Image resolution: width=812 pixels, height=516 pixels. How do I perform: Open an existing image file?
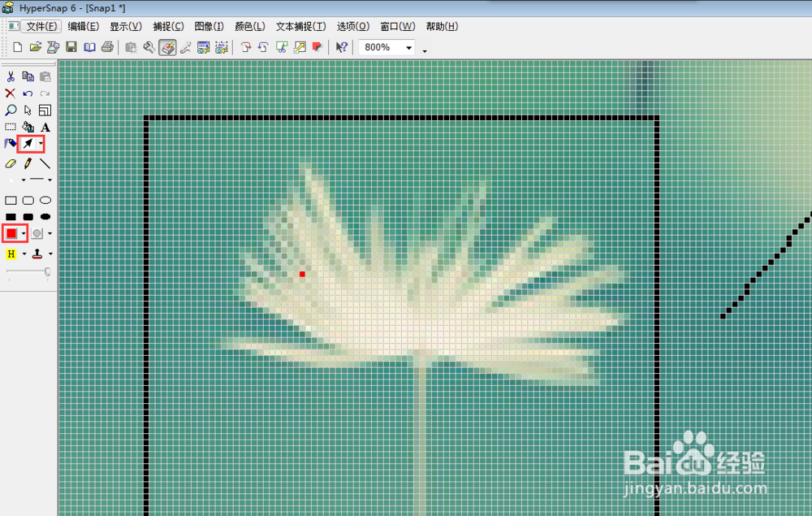tap(35, 47)
